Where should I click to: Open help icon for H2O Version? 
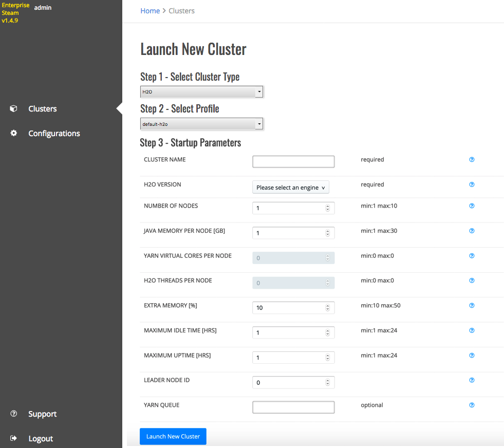472,184
